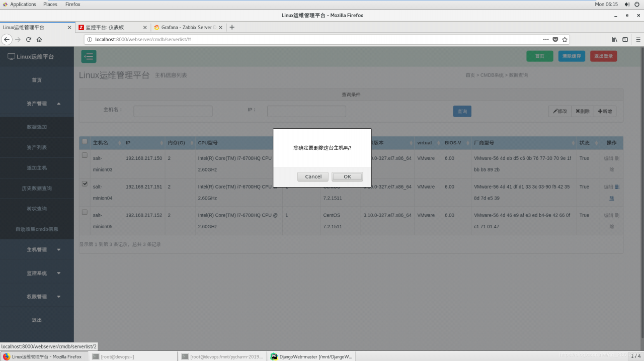Go back with the Firefox back arrow
Viewport: 644px width, 361px height.
click(7, 39)
